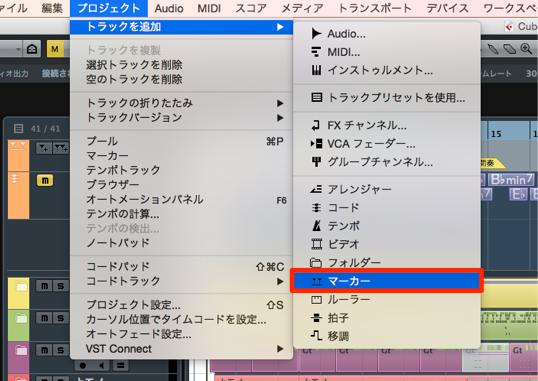Screen dimensions: 538x381
Task: Open the トランスポート menu
Action: [x=374, y=8]
